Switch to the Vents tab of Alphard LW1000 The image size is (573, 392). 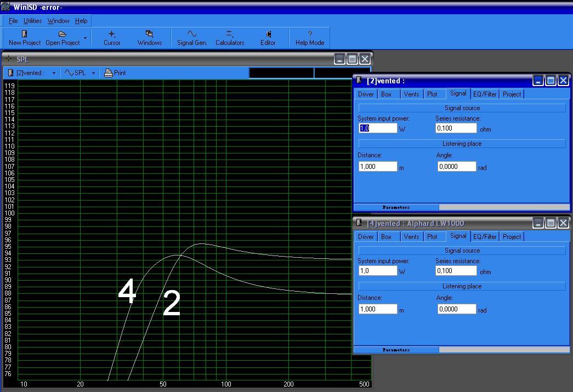coord(411,237)
